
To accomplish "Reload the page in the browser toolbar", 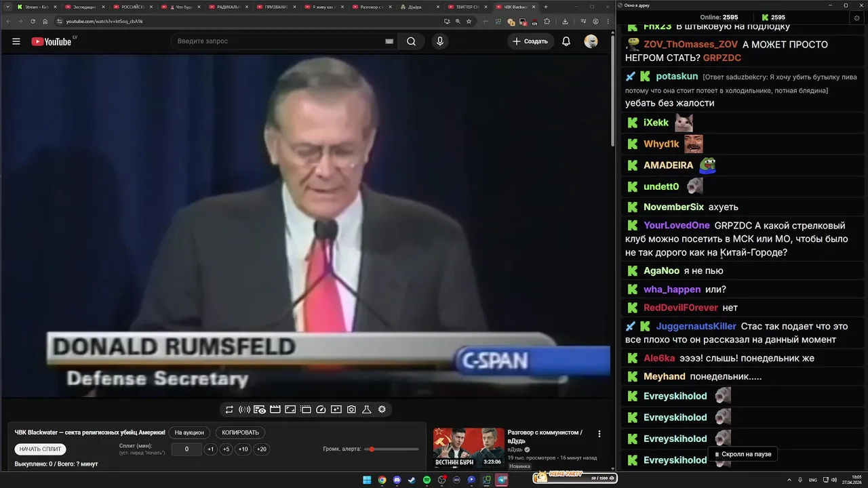I will click(33, 21).
